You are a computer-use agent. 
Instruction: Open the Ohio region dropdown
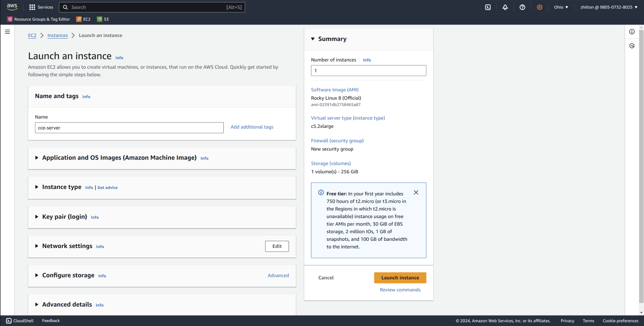561,7
